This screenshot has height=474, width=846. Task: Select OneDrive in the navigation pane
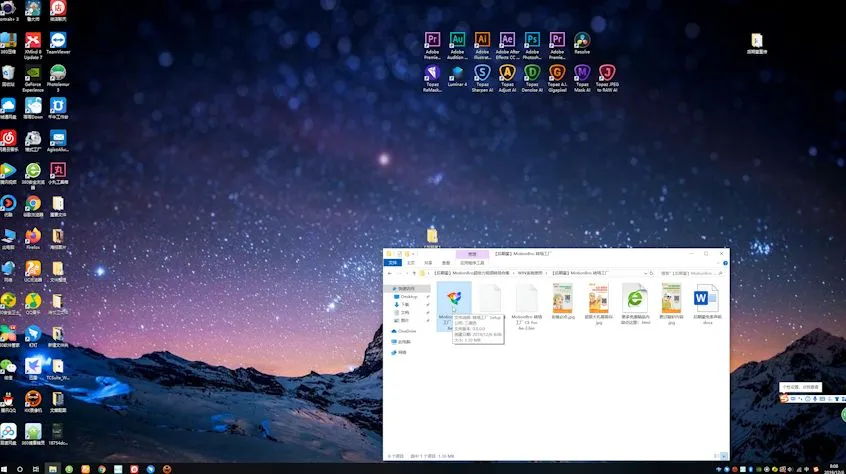tap(407, 331)
